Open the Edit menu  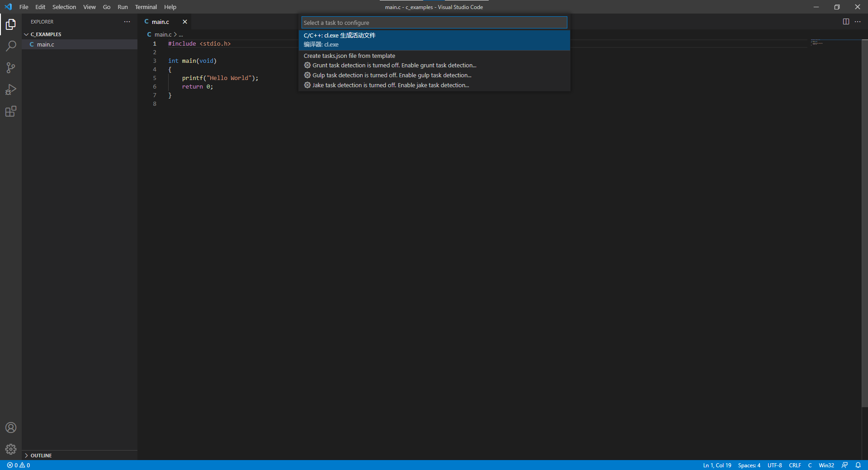(40, 7)
